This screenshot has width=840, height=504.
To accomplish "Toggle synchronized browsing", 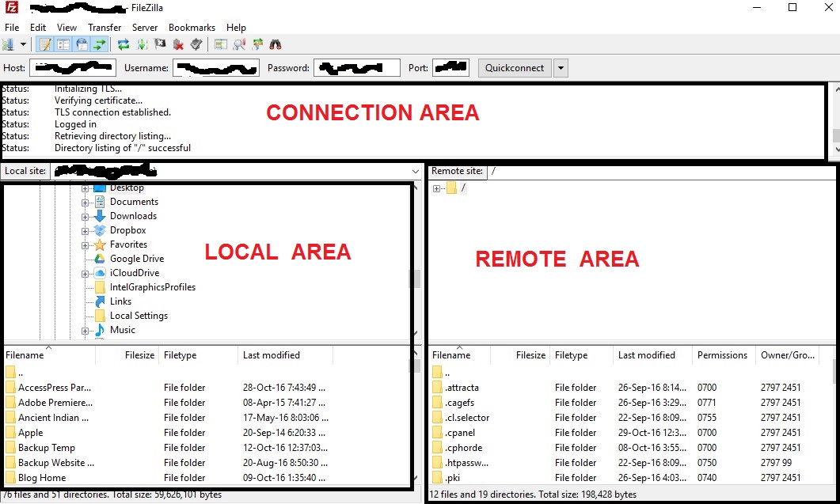I will [x=257, y=44].
